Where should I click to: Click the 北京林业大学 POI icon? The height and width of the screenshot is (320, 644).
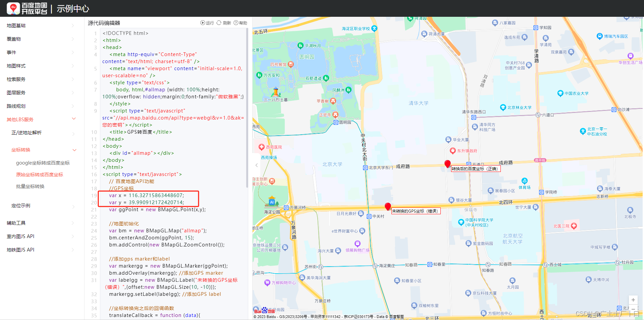(x=503, y=107)
